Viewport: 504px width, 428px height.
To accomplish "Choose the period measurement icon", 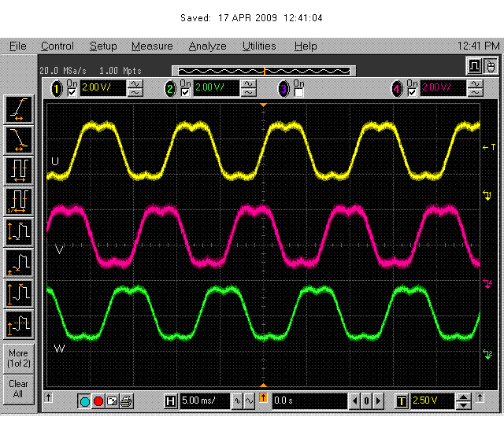I will 19,171.
